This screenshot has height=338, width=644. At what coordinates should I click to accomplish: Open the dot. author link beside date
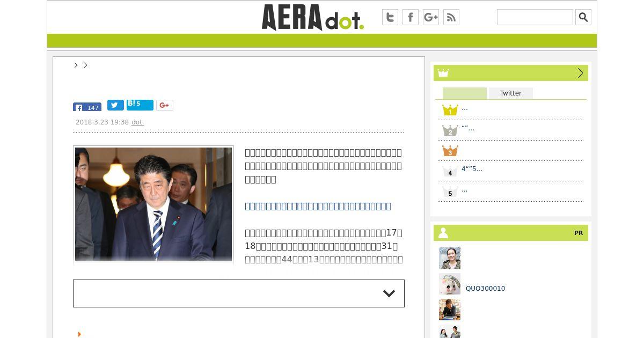coord(138,122)
